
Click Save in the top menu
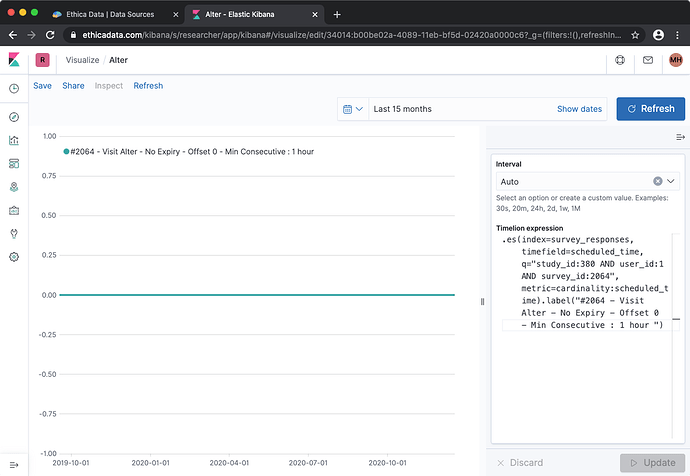[x=43, y=86]
